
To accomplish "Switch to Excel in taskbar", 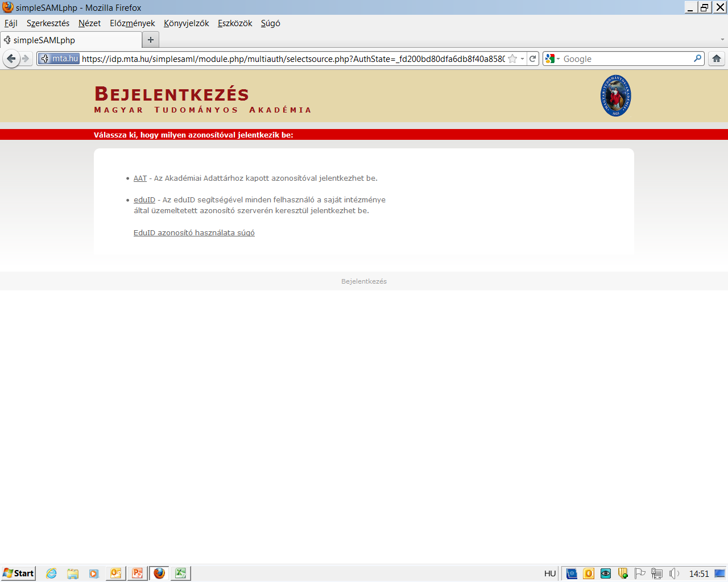I will click(181, 573).
